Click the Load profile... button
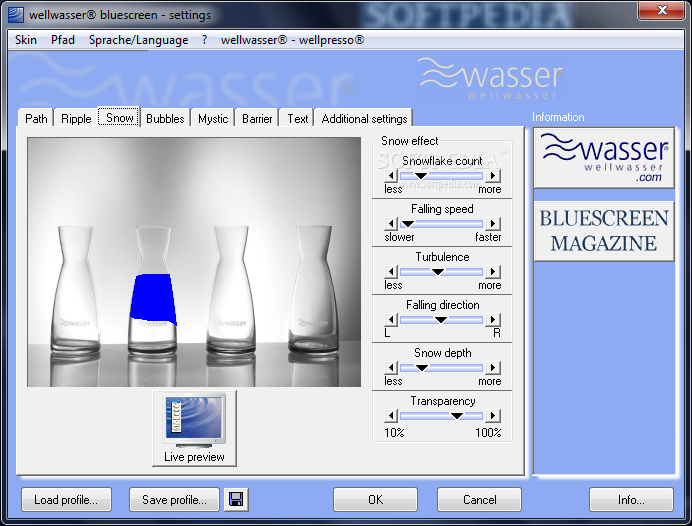 [x=66, y=500]
